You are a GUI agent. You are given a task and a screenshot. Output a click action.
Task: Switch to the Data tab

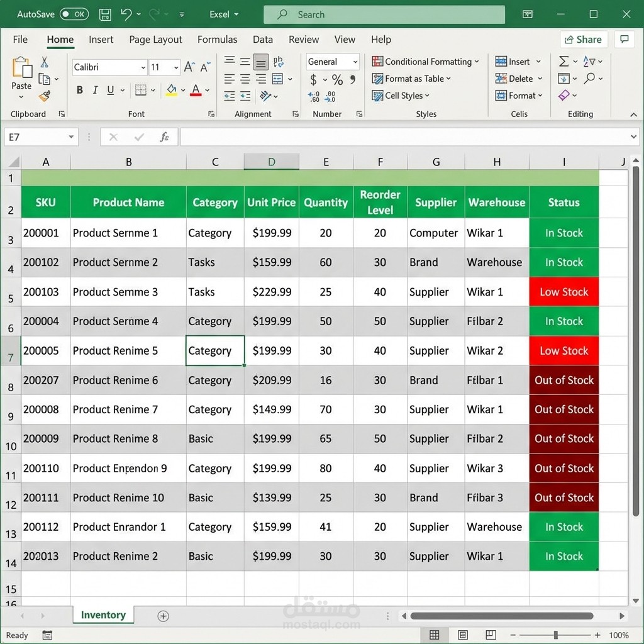coord(263,40)
